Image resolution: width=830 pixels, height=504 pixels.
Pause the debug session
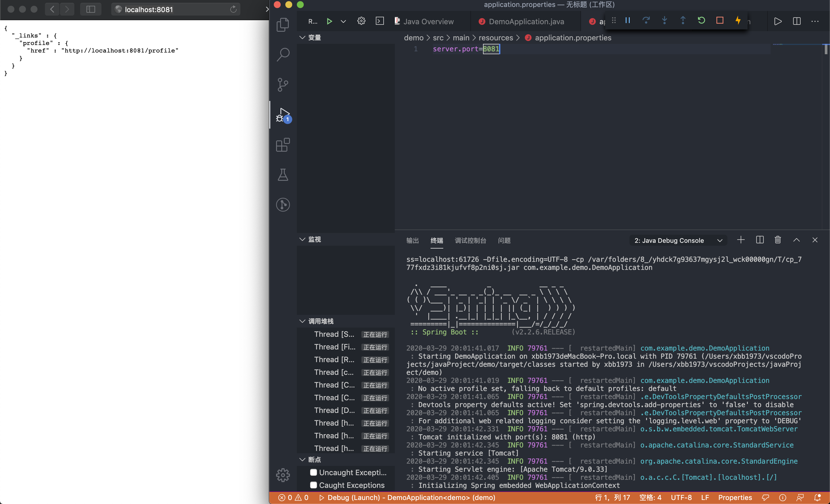[628, 20]
